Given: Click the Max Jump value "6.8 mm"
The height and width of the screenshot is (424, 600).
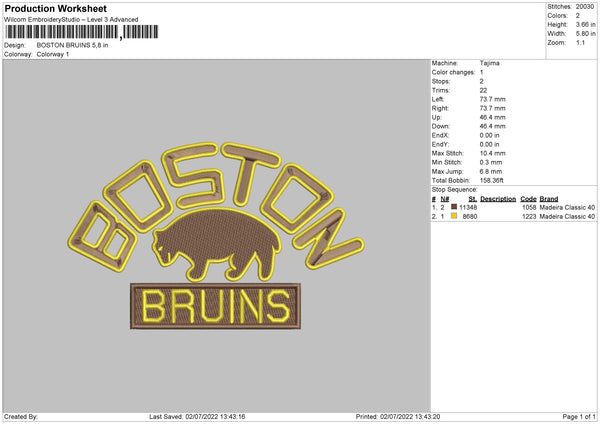Looking at the screenshot, I should pyautogui.click(x=491, y=171).
